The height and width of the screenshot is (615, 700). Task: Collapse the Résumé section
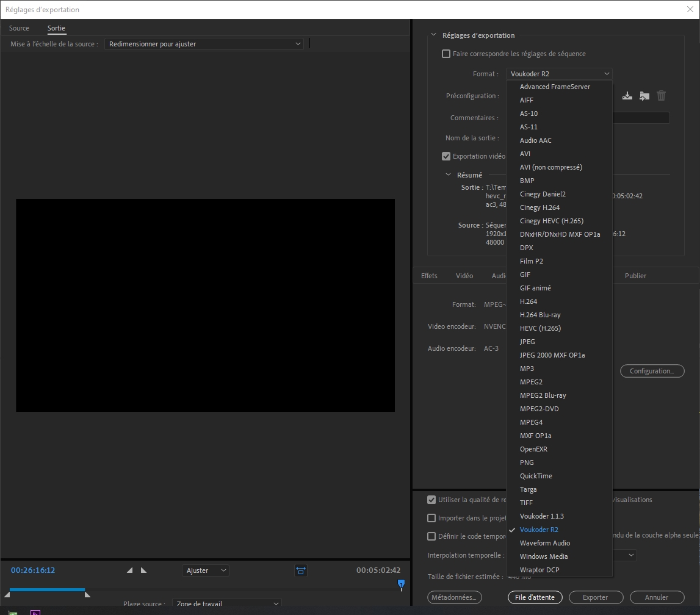448,174
